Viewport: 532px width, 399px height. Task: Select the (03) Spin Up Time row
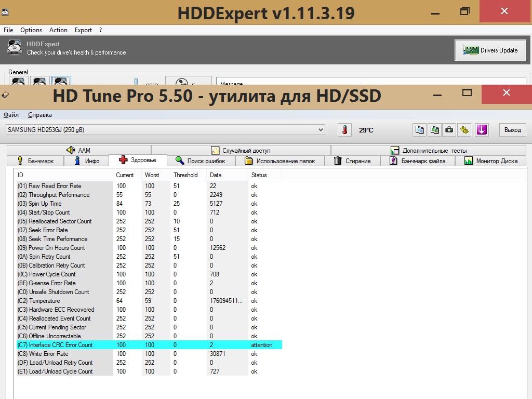pos(149,204)
